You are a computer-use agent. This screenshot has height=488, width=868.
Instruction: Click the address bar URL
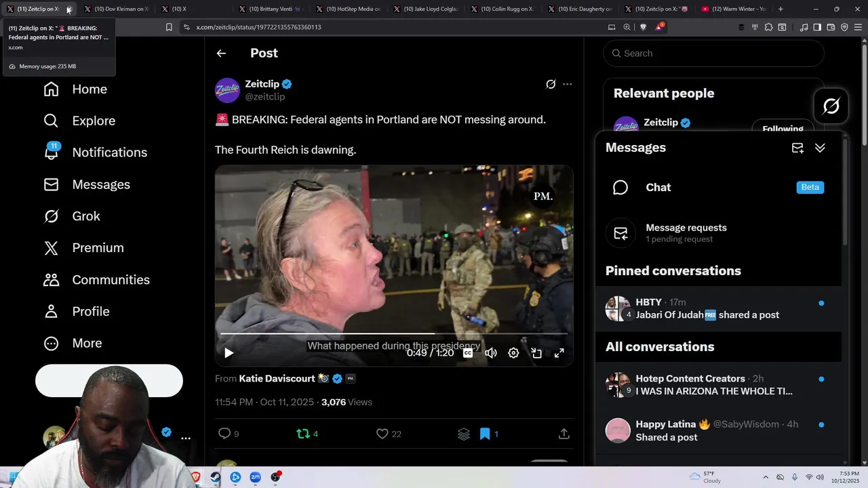258,27
